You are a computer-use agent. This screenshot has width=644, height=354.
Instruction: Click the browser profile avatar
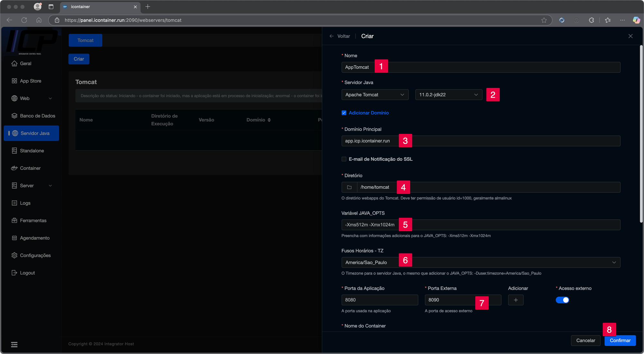coord(38,6)
